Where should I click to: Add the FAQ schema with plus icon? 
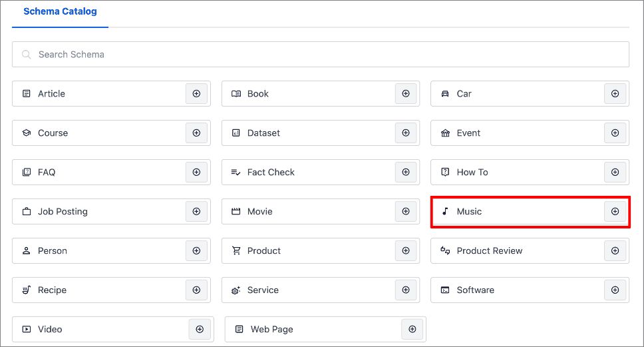coord(196,173)
